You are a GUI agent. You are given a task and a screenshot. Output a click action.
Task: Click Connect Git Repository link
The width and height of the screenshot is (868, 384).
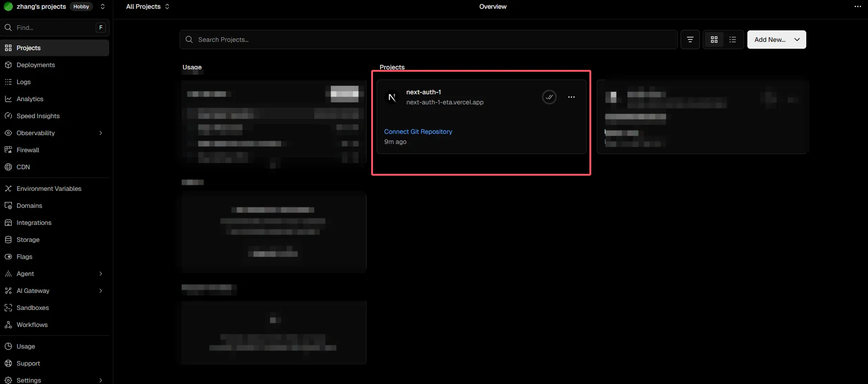click(x=418, y=132)
